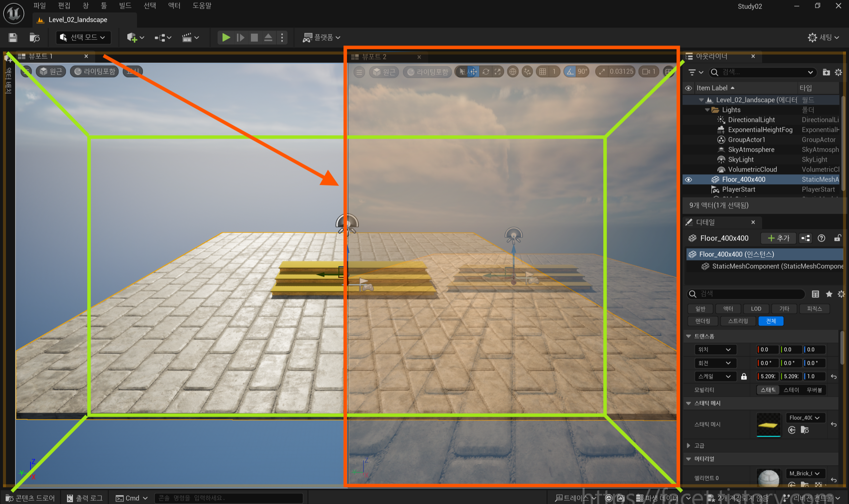849x504 pixels.
Task: Click the new folder icon in Outliner
Action: [x=826, y=72]
